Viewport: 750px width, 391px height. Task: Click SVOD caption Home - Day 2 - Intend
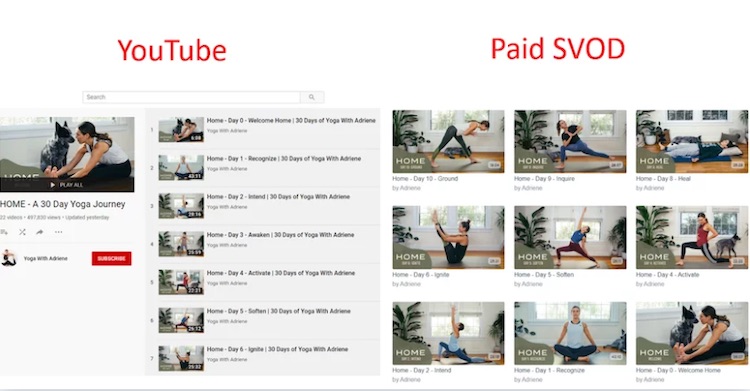(x=422, y=370)
